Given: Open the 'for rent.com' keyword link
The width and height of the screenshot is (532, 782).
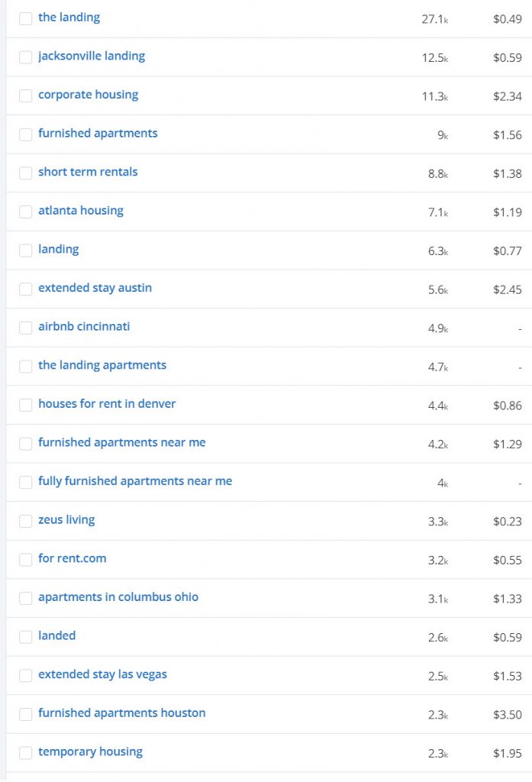Looking at the screenshot, I should pos(73,558).
